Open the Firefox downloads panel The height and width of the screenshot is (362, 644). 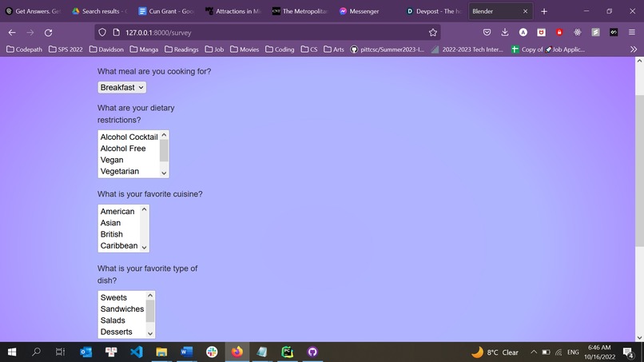(505, 33)
